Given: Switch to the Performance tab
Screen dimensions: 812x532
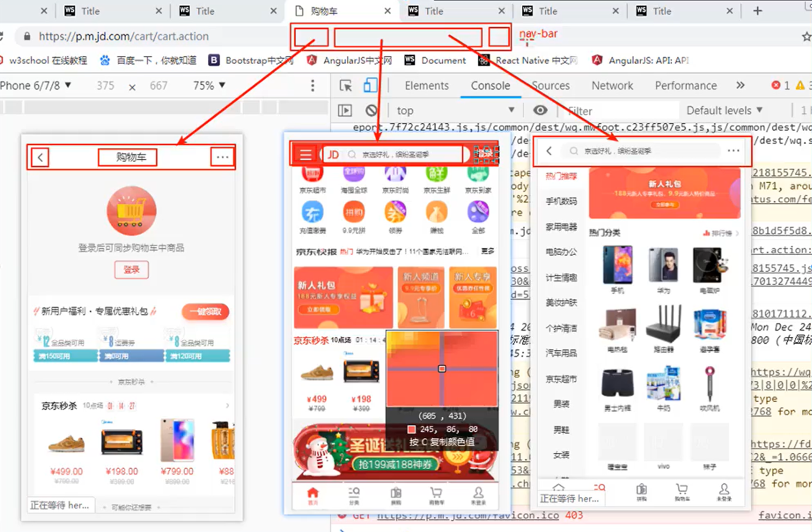Looking at the screenshot, I should point(686,85).
